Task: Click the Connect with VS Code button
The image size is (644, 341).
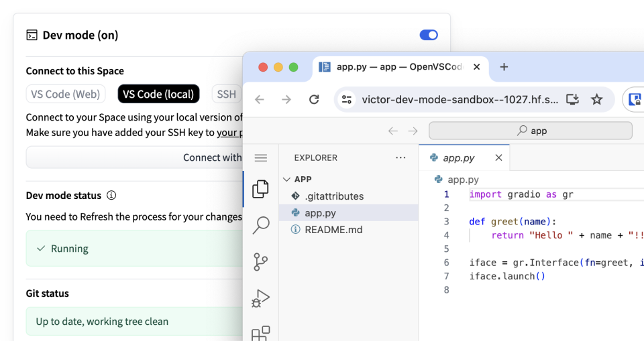Action: (x=134, y=157)
